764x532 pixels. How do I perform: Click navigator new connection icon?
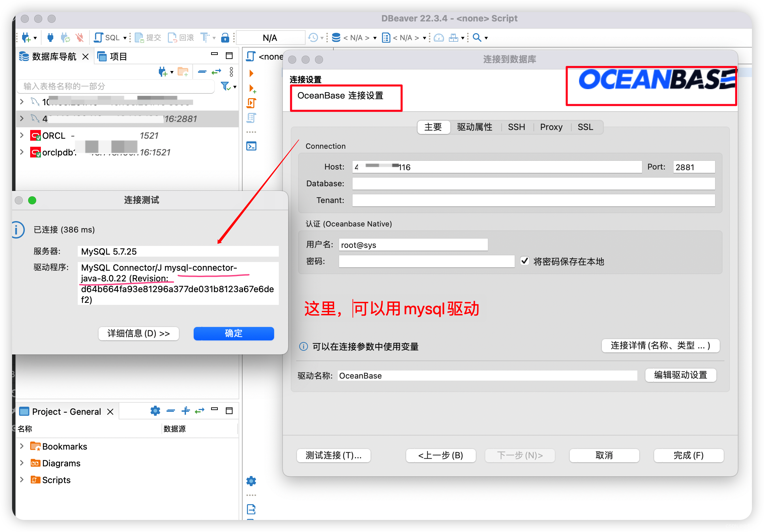pyautogui.click(x=163, y=72)
